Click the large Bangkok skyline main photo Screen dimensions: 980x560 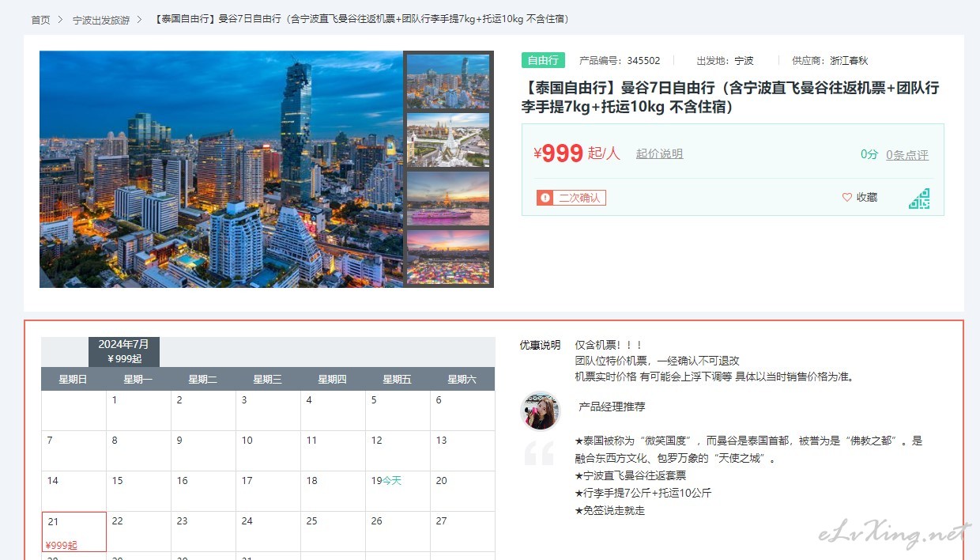coord(221,169)
